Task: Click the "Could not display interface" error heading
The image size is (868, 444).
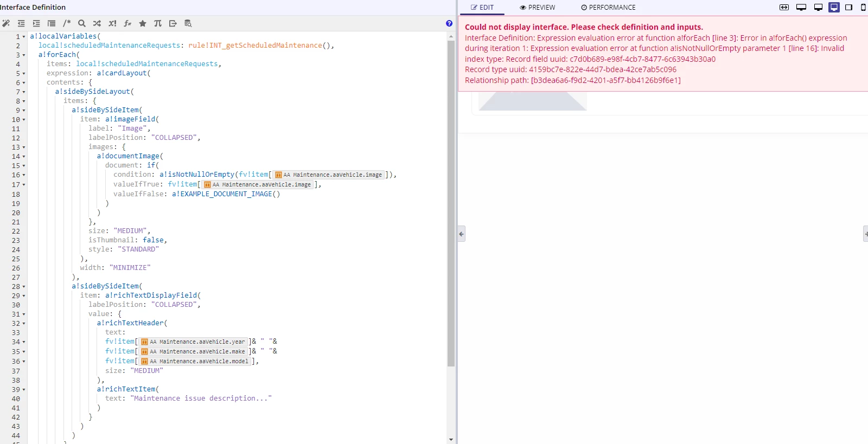Action: (584, 27)
